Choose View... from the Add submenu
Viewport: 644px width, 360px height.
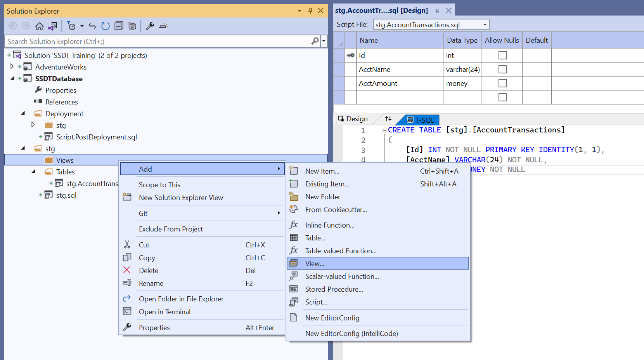315,263
